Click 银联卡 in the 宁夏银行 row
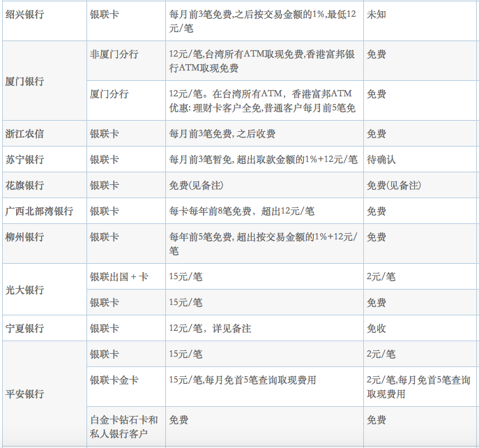This screenshot has height=448, width=479. tap(104, 329)
